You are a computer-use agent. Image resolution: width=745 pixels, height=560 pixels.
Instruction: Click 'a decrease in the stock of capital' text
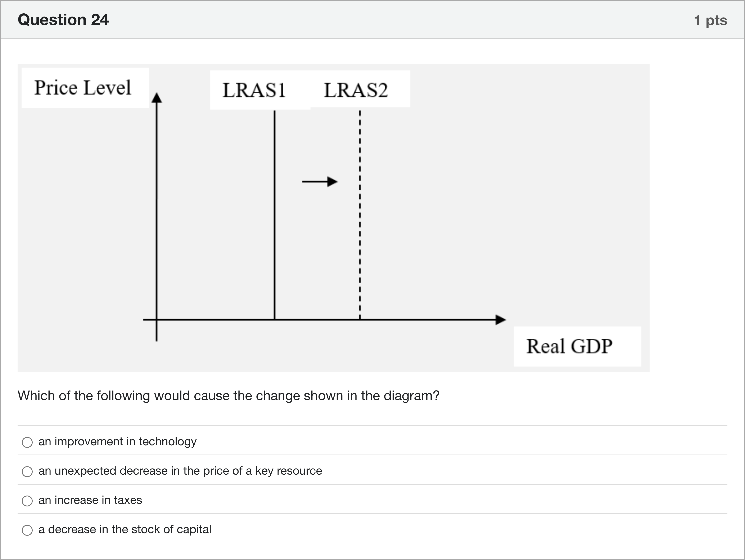click(x=125, y=529)
